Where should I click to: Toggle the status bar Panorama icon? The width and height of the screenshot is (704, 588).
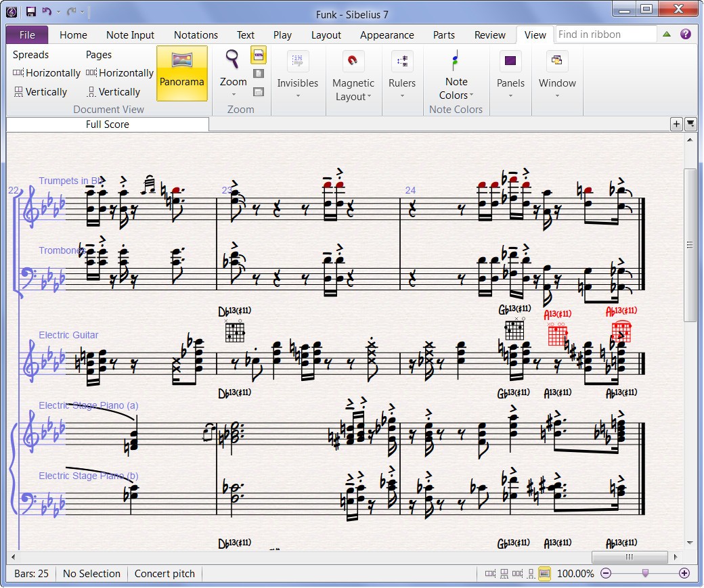[544, 574]
